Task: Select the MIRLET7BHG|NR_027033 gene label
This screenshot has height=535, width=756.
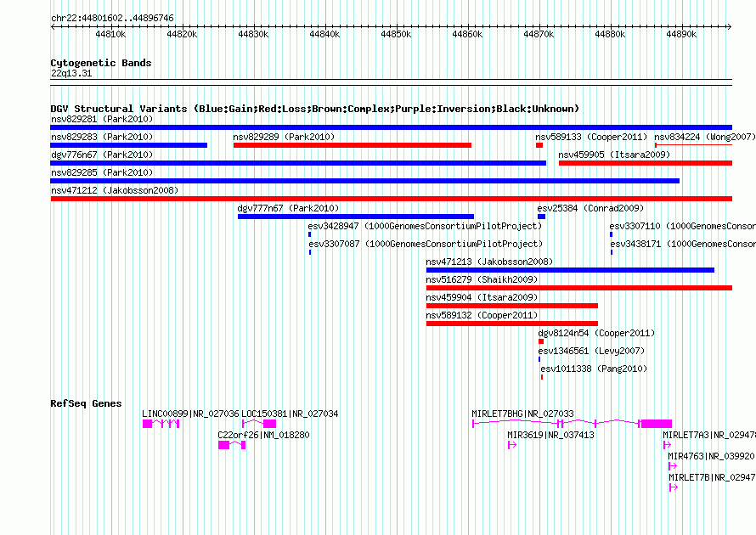Action: 522,414
